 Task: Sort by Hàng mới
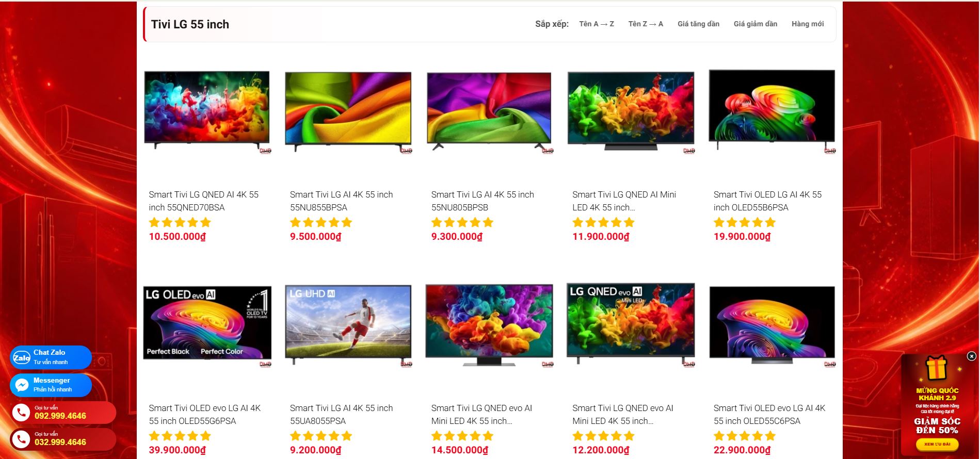808,24
